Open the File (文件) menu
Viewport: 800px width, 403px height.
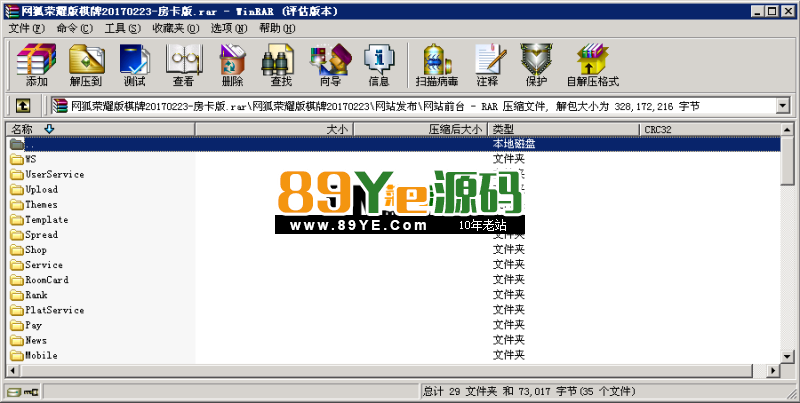(27, 28)
